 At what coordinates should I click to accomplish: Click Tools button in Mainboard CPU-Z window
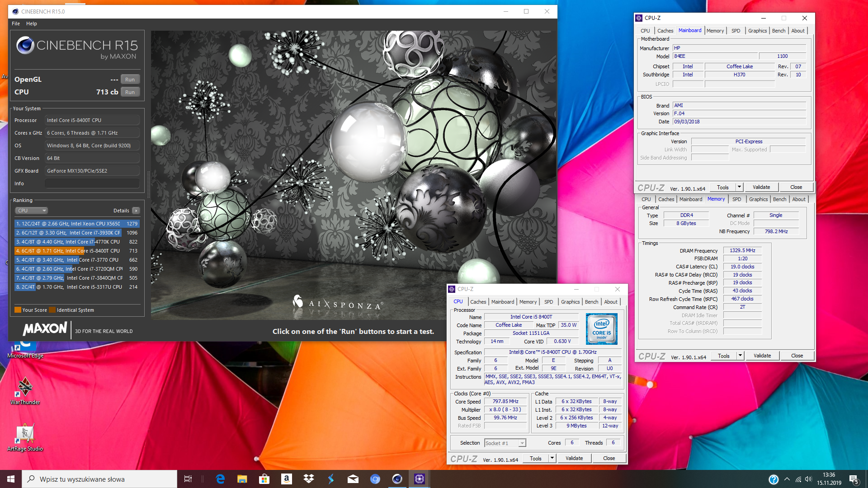tap(723, 187)
